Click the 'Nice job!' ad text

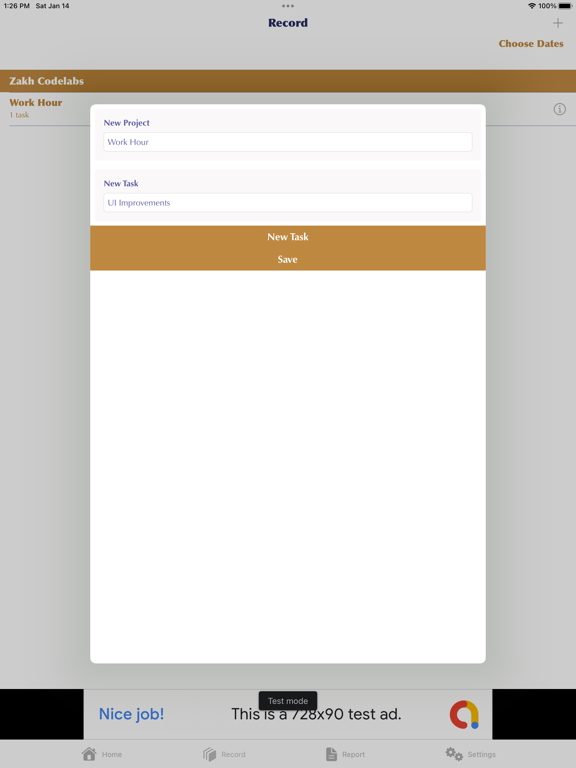tap(131, 714)
